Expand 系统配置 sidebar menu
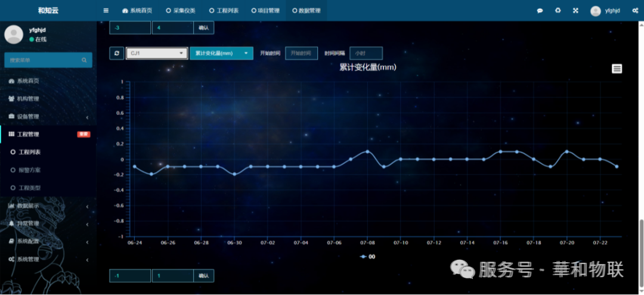The width and height of the screenshot is (644, 295). (x=48, y=242)
